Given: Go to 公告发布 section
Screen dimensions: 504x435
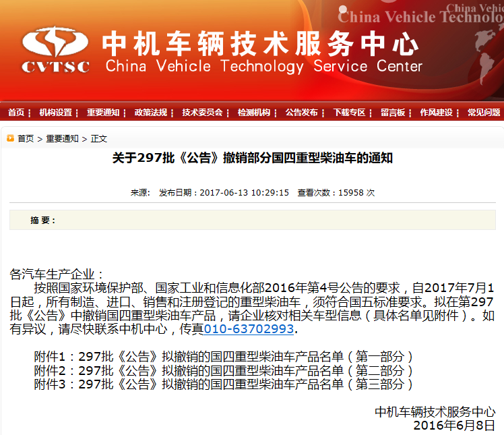Looking at the screenshot, I should click(x=301, y=112).
